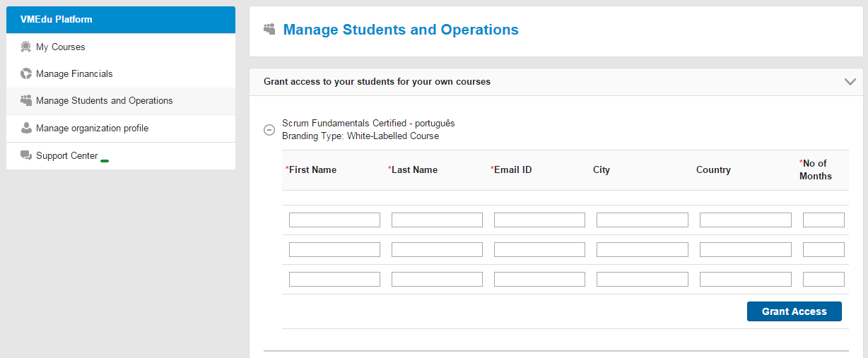The image size is (868, 358).
Task: Collapse the Scrum Fundamentals Certified course section
Action: click(x=269, y=130)
